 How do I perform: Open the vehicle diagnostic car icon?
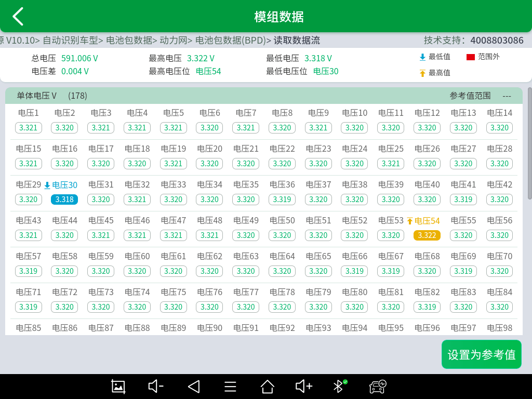[378, 387]
